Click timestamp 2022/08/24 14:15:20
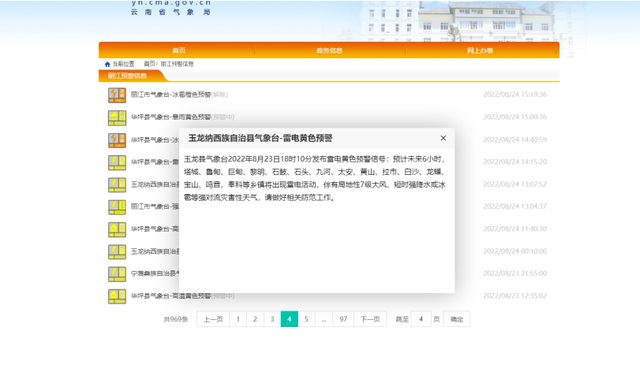 [515, 162]
